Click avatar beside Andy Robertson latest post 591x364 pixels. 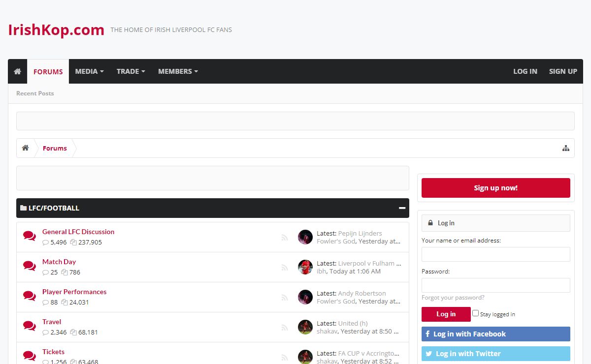point(305,297)
